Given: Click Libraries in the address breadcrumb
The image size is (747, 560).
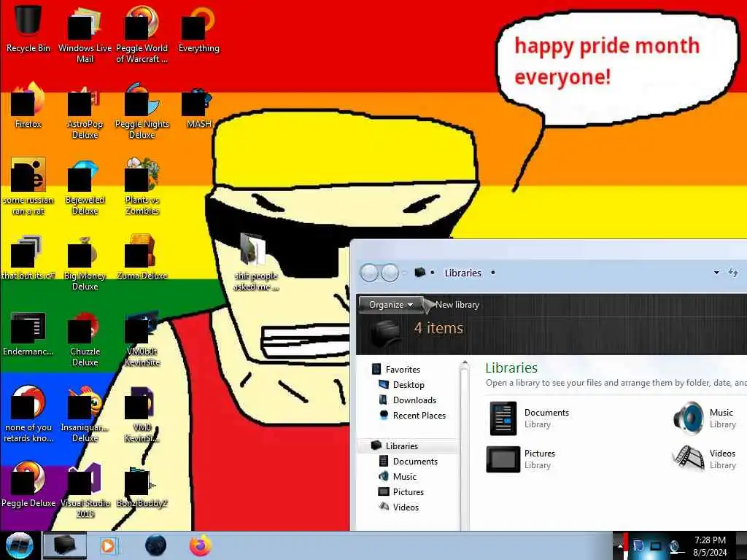Looking at the screenshot, I should [462, 273].
